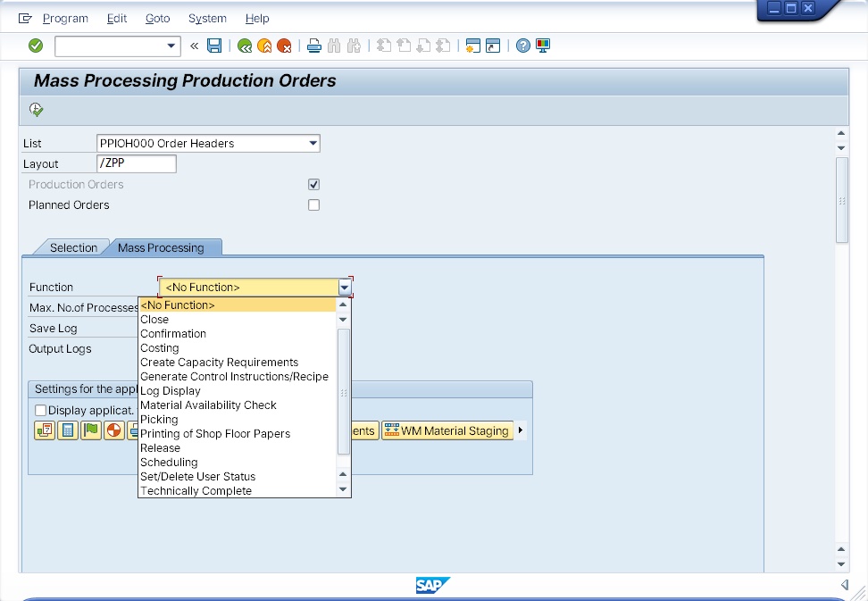Open the System menu
Image resolution: width=868 pixels, height=601 pixels.
tap(207, 18)
